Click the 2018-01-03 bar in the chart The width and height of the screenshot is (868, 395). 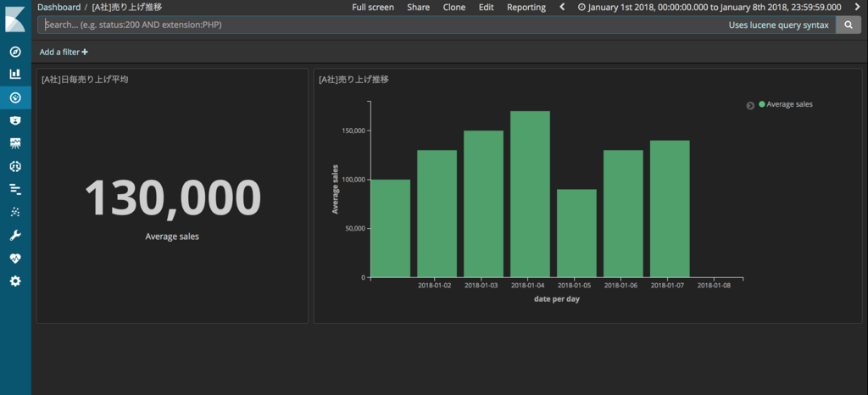click(x=483, y=204)
